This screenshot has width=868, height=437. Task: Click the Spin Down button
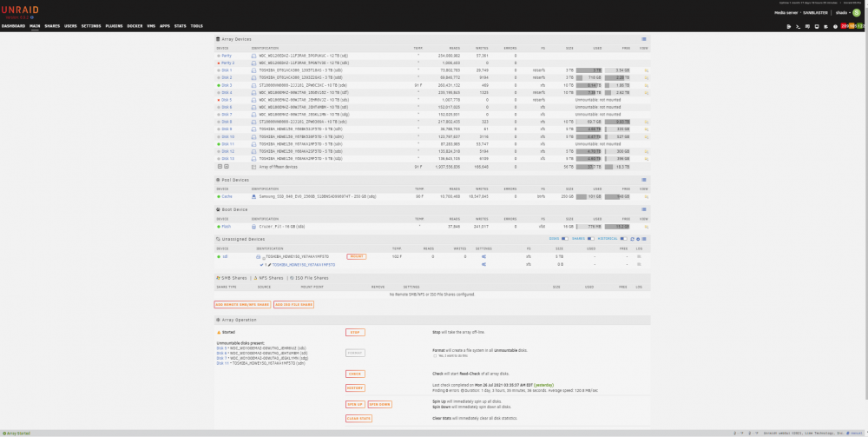380,404
